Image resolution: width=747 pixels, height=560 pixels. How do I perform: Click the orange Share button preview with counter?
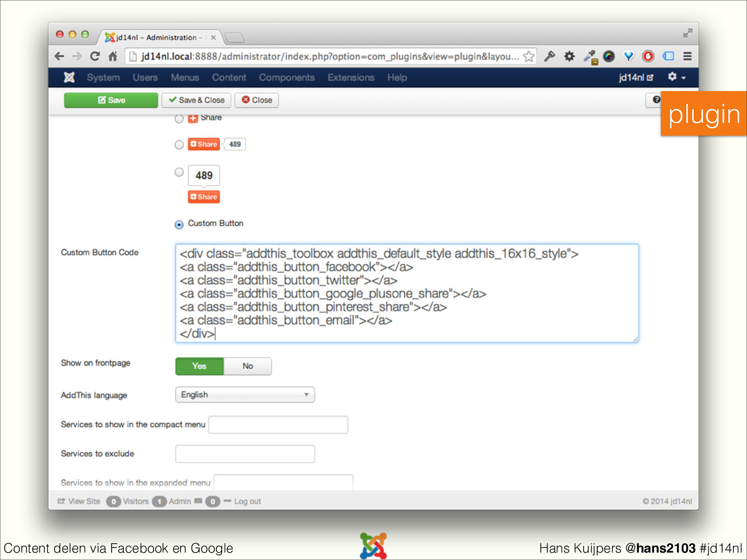pyautogui.click(x=204, y=144)
